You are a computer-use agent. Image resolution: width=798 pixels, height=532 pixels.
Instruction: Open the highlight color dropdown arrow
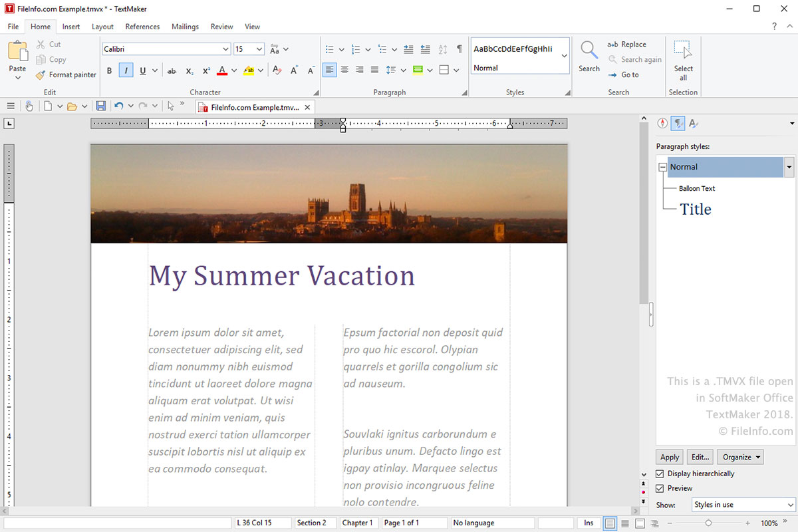261,70
